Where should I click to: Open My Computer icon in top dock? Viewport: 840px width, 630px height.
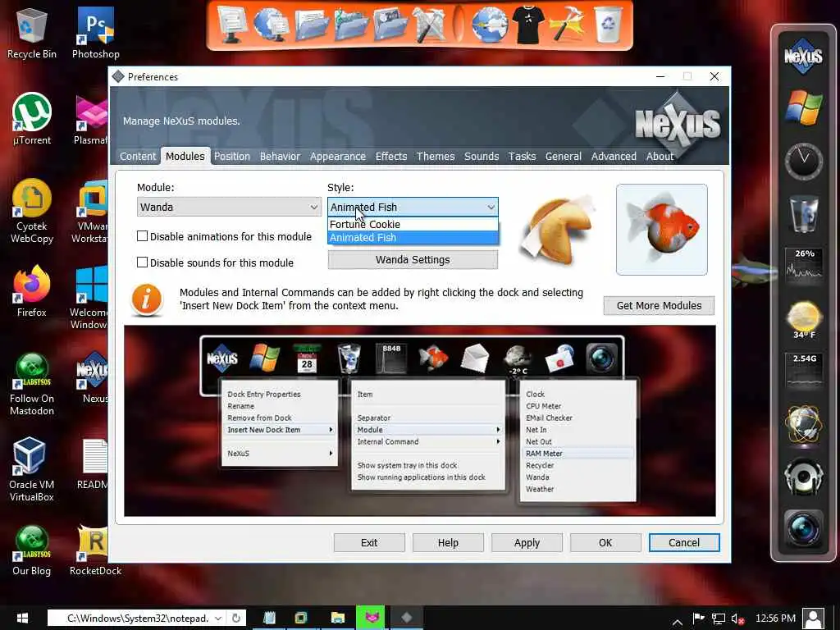(x=232, y=24)
